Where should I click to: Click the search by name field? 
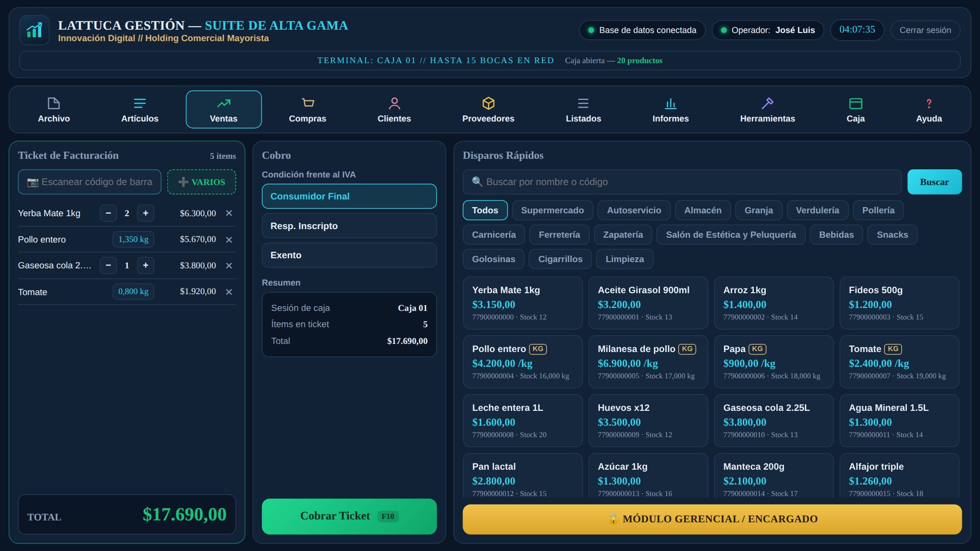[682, 182]
